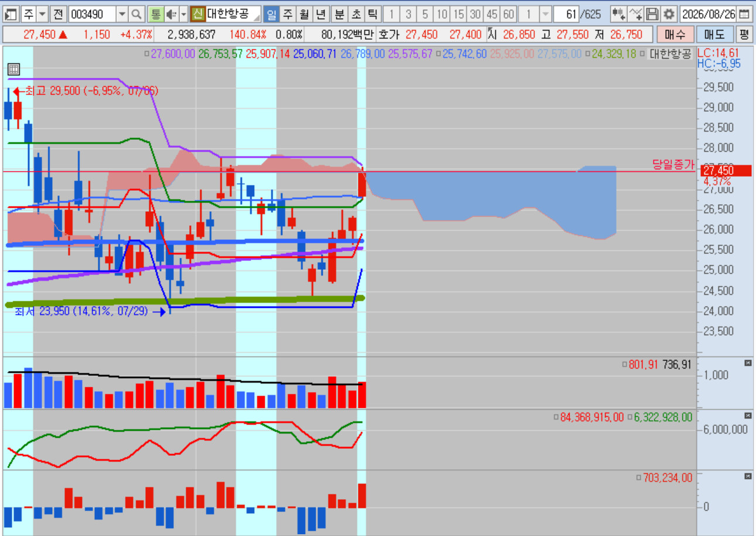756x536 pixels.
Task: Switch to the tick (틱) chart period
Action: click(x=372, y=13)
